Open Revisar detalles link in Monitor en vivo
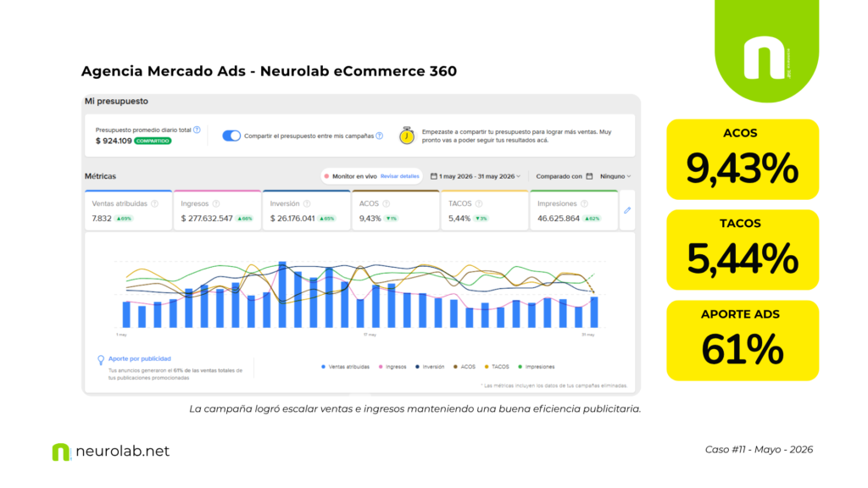Viewport: 868px width, 488px height. click(400, 176)
